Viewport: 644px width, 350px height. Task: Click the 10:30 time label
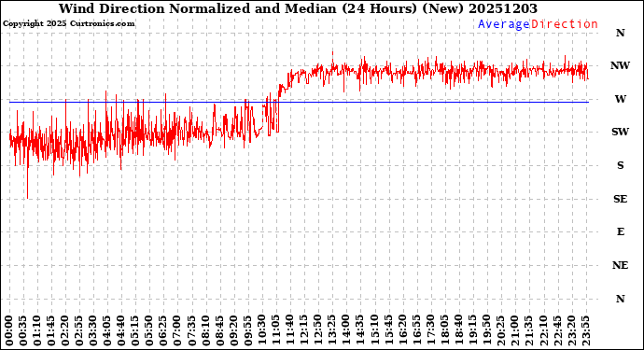(x=262, y=330)
